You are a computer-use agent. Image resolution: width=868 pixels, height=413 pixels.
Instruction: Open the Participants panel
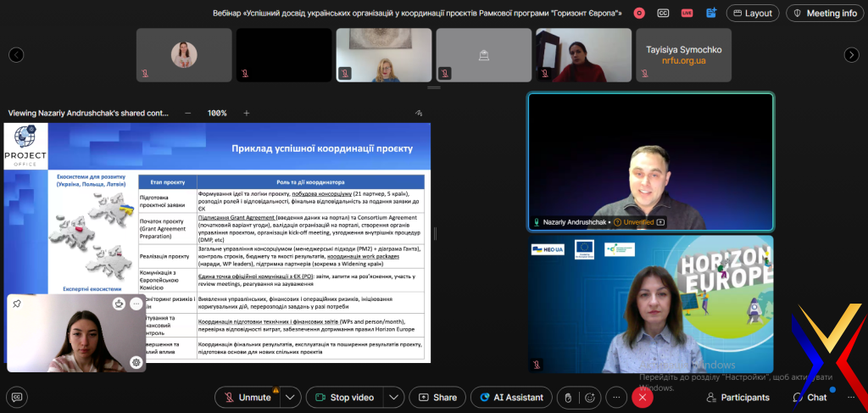click(737, 397)
